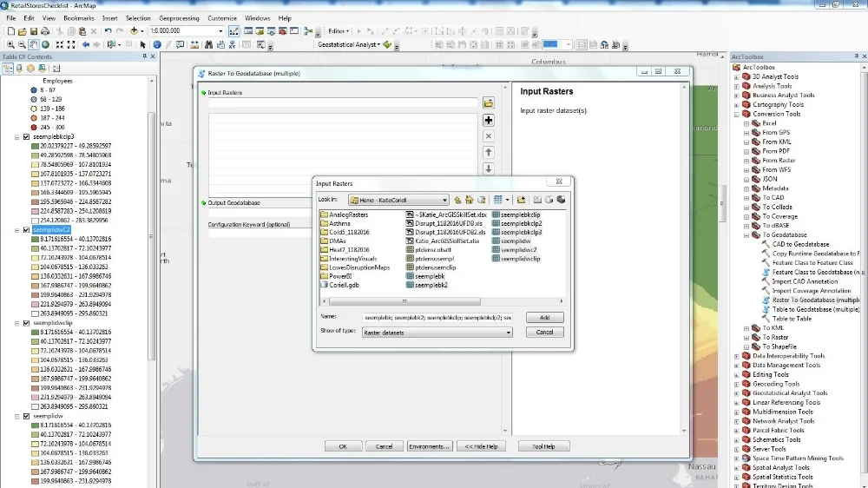Select the Zoom Out magnifier tool
868x488 pixels.
(23, 45)
